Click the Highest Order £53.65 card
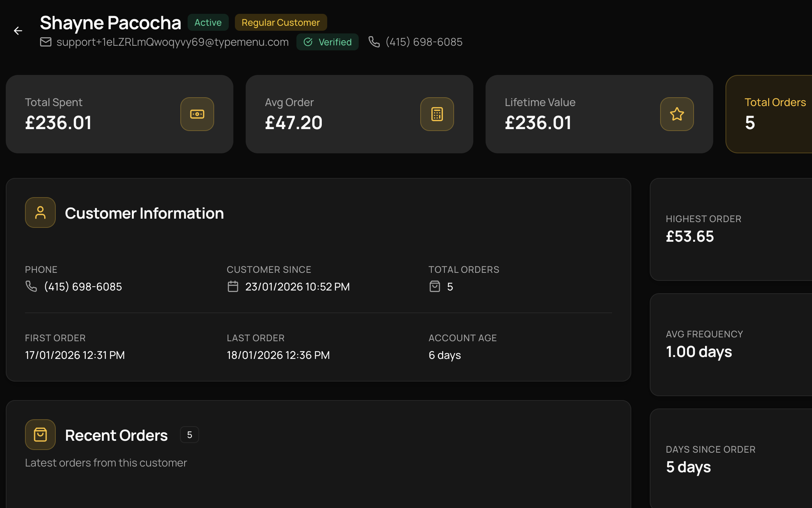 coord(730,229)
